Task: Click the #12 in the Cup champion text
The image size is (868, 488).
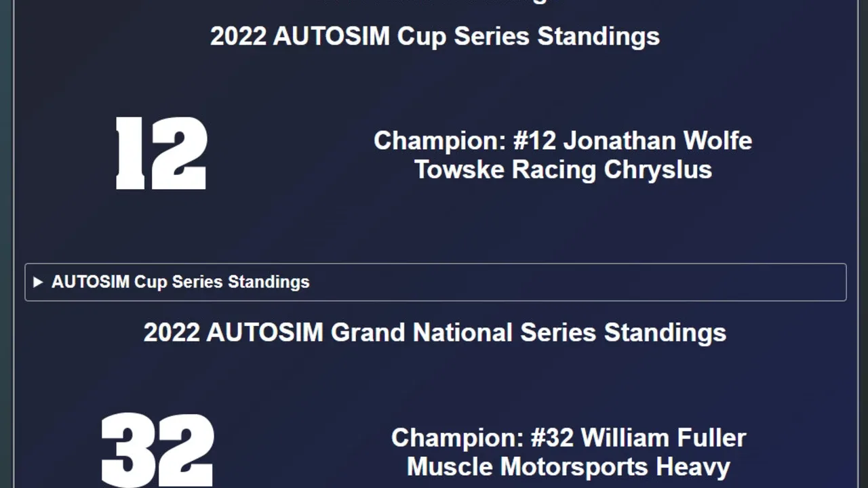Action: click(x=534, y=141)
